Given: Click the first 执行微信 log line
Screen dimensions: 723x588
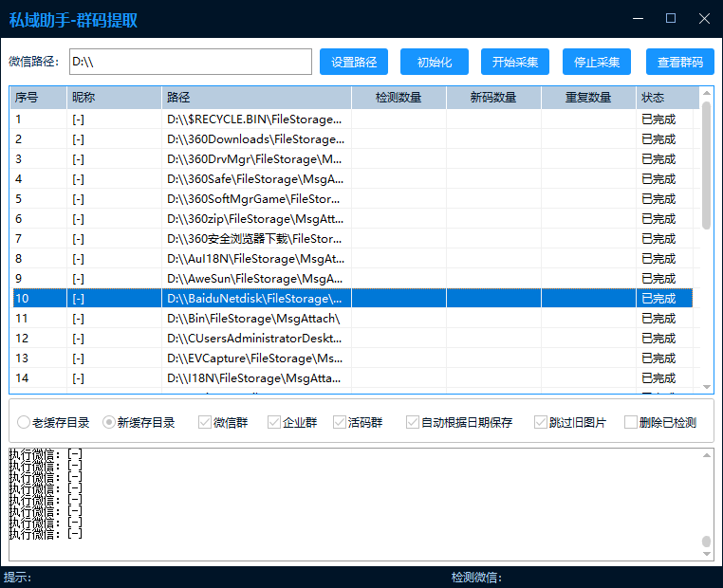Looking at the screenshot, I should pos(46,454).
